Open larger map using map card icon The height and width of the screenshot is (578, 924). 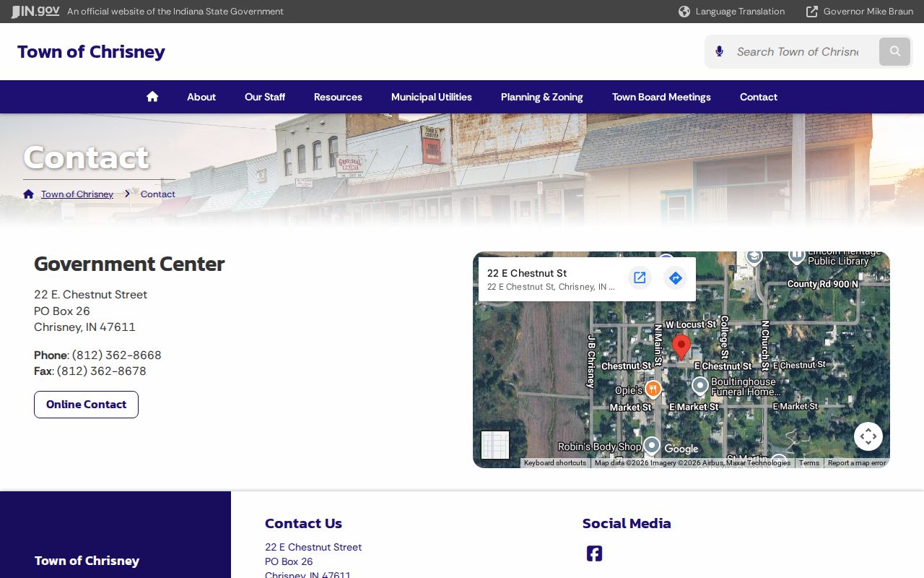pos(640,278)
